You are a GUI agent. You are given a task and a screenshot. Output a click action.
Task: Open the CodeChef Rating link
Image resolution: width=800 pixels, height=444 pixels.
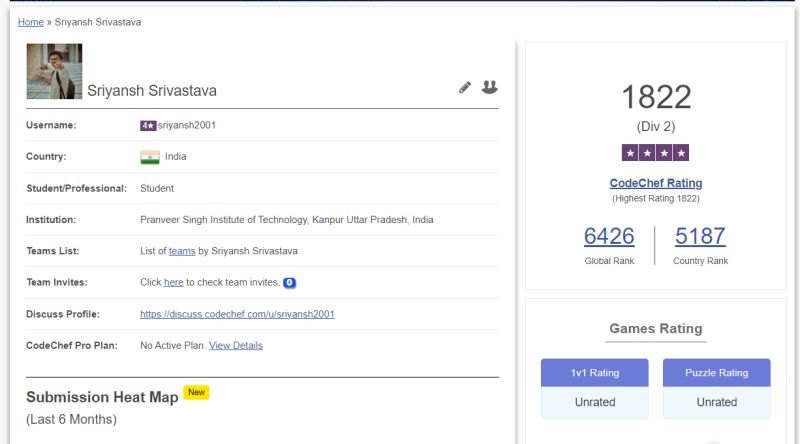pos(656,183)
